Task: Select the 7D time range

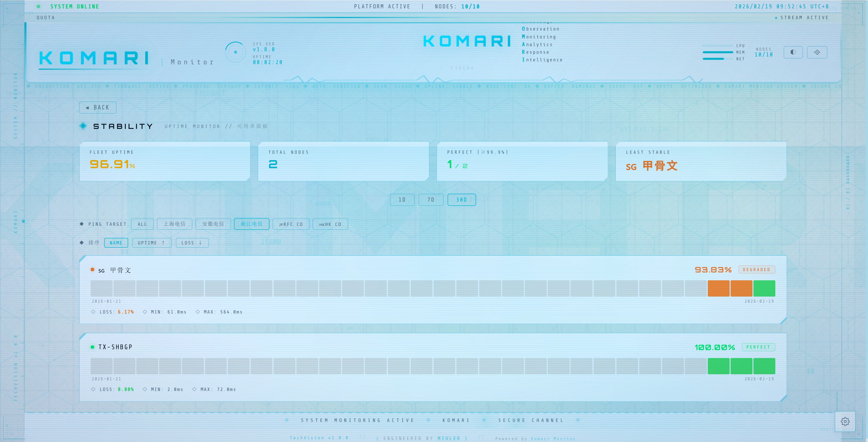Action: pos(431,200)
